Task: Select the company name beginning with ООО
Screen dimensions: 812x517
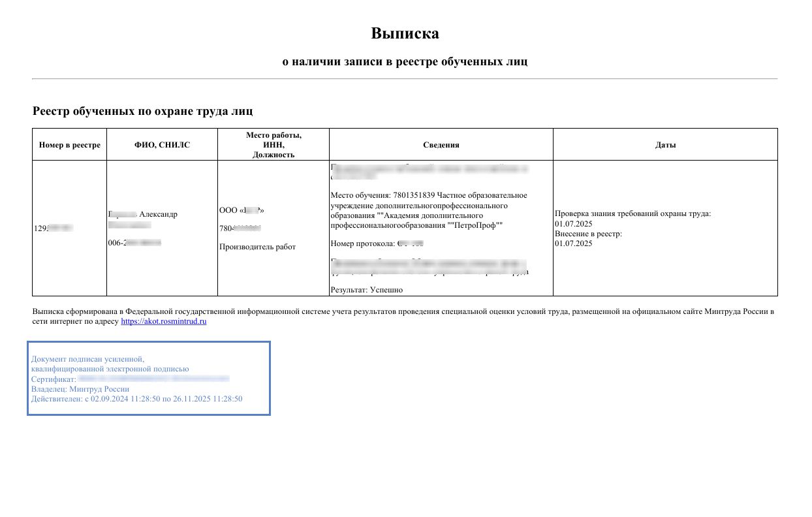Action: pos(242,210)
